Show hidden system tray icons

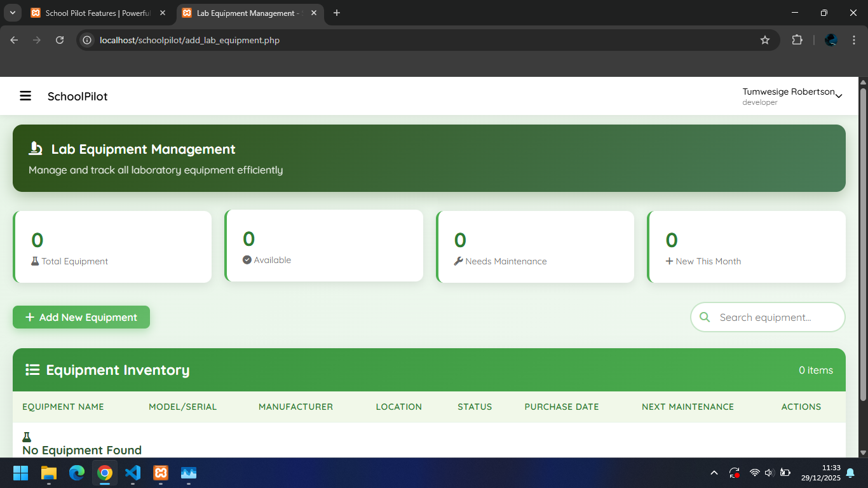click(x=714, y=473)
